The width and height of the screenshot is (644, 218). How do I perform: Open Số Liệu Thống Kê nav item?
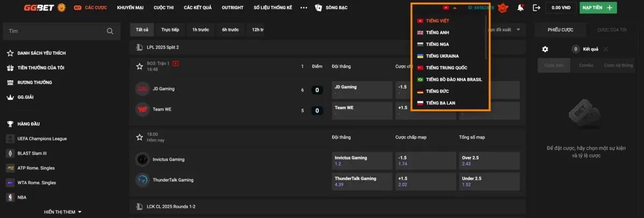(x=273, y=8)
